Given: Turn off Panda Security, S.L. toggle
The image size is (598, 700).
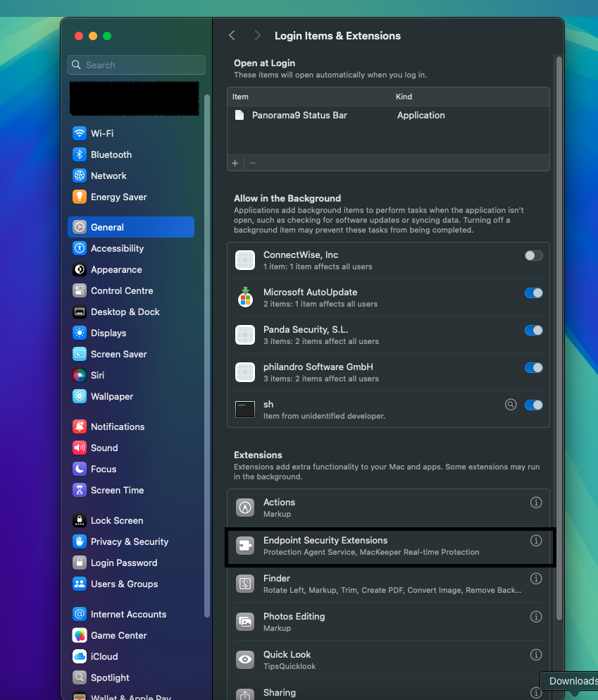Looking at the screenshot, I should (533, 331).
